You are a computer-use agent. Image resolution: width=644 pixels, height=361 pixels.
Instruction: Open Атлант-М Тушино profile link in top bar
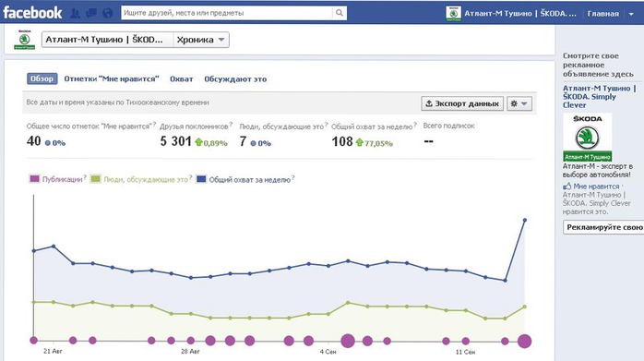520,13
